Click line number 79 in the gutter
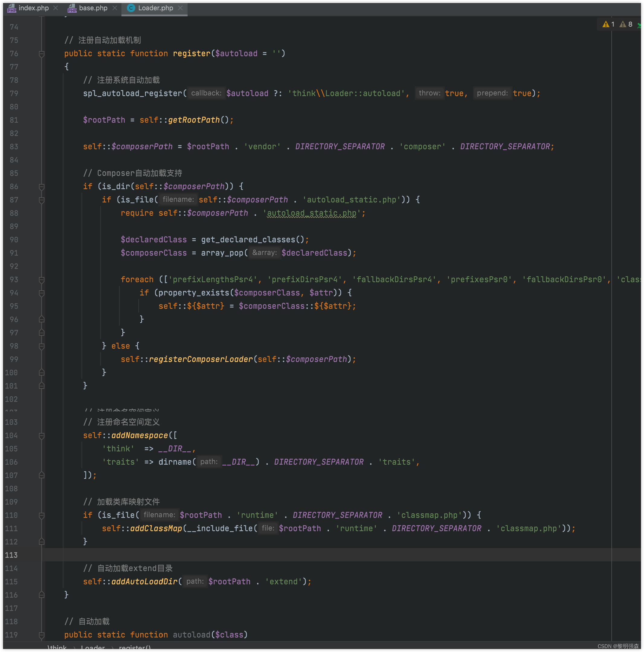 [x=14, y=93]
